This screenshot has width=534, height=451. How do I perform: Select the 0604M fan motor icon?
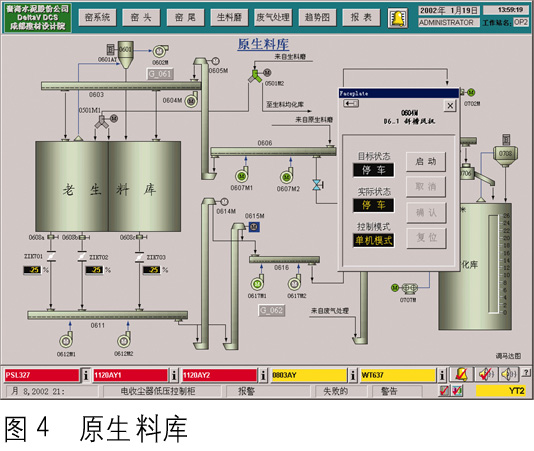191,101
